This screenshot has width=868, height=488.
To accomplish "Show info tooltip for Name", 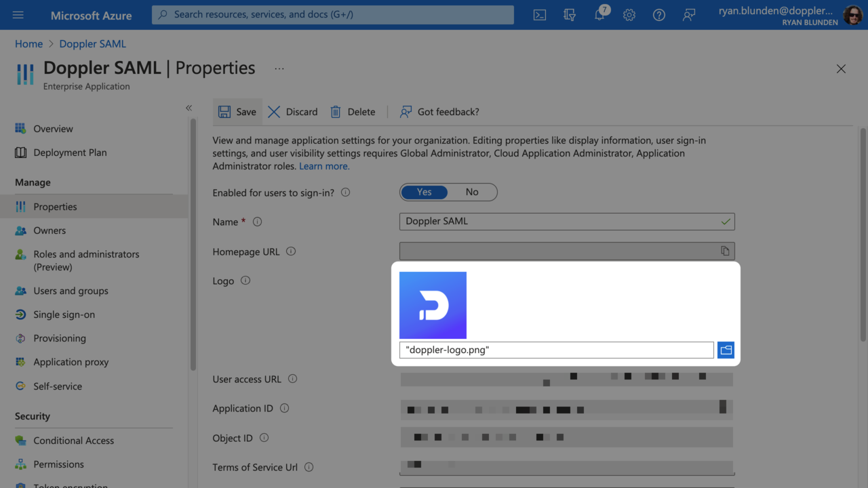I will coord(257,222).
